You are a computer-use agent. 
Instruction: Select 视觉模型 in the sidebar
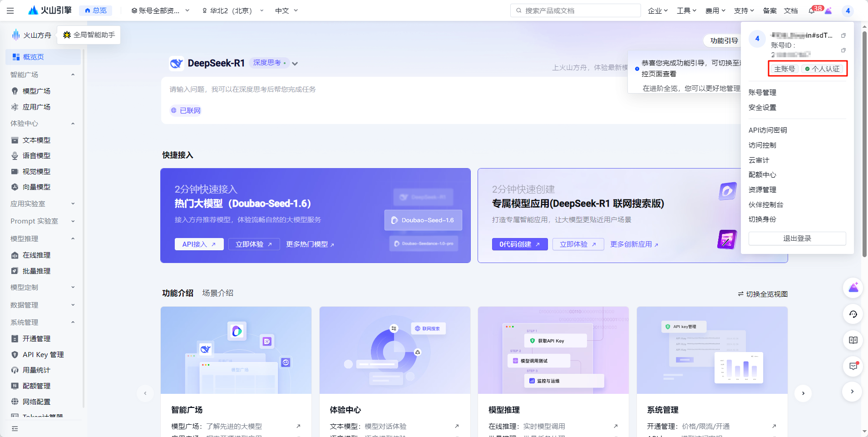point(36,171)
